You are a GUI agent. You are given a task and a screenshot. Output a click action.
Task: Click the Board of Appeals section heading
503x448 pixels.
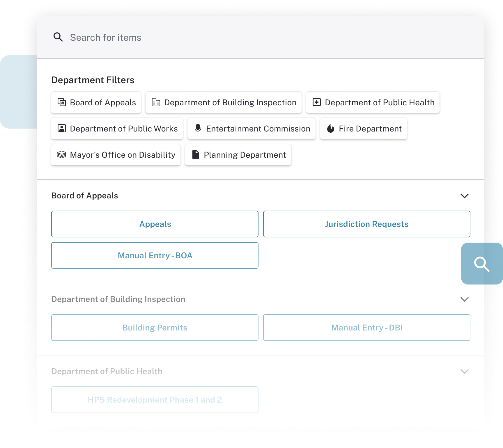click(85, 195)
